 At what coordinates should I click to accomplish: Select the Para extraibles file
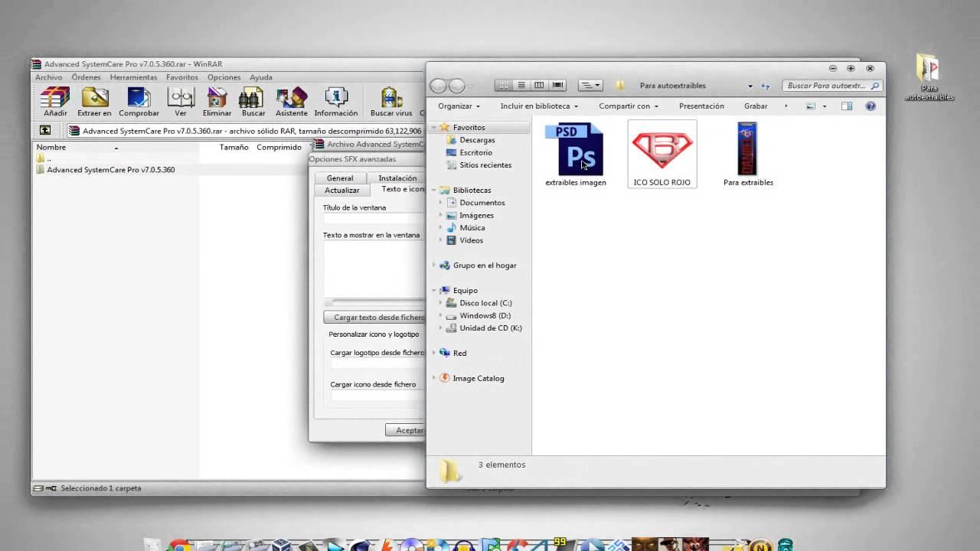click(748, 155)
